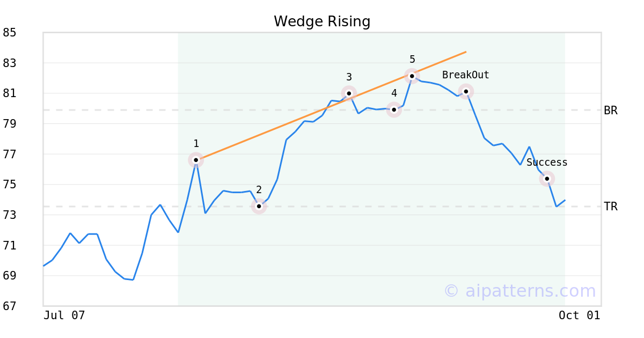Open the aipatterns.com watermark link
The width and height of the screenshot is (644, 338).
pos(519,291)
